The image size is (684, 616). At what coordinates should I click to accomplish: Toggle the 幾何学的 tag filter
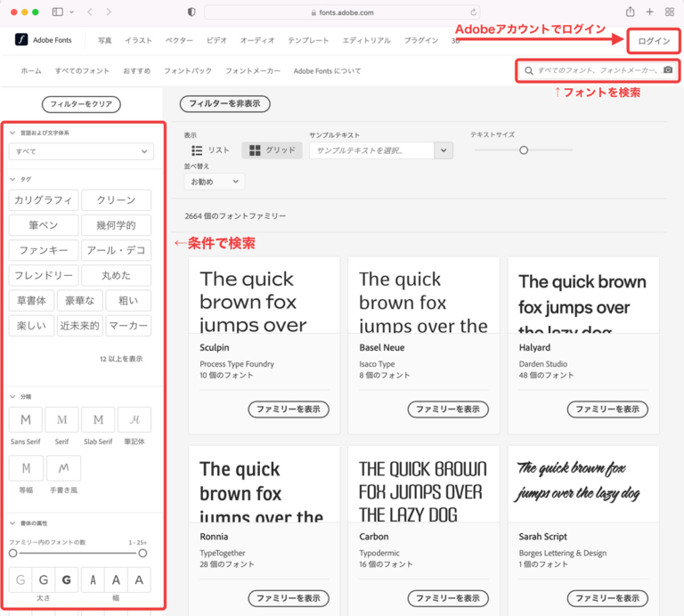pyautogui.click(x=116, y=225)
